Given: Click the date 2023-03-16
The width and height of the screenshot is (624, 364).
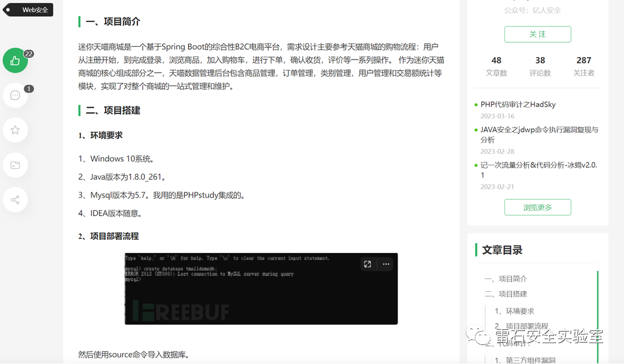Looking at the screenshot, I should (x=497, y=116).
